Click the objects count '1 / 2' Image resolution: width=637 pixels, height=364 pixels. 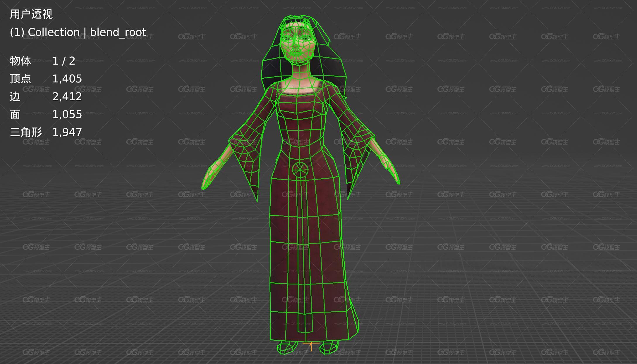click(x=64, y=61)
